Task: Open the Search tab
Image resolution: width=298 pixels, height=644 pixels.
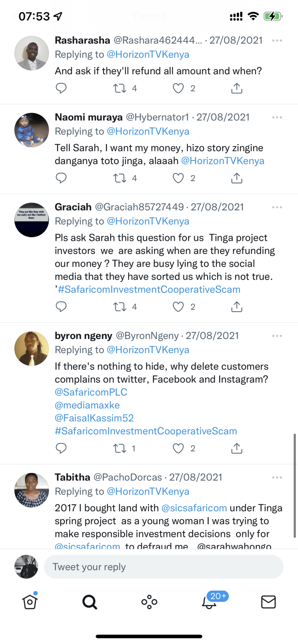Action: coord(90,602)
